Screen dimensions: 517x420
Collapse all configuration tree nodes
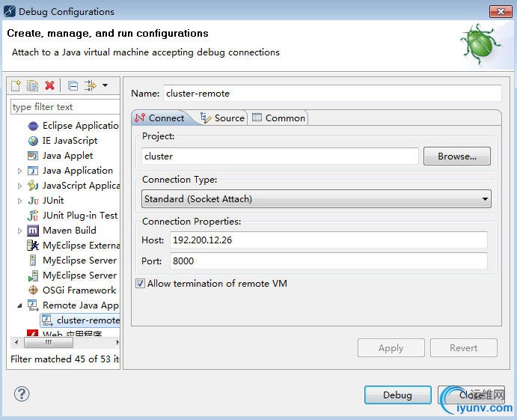(x=73, y=86)
